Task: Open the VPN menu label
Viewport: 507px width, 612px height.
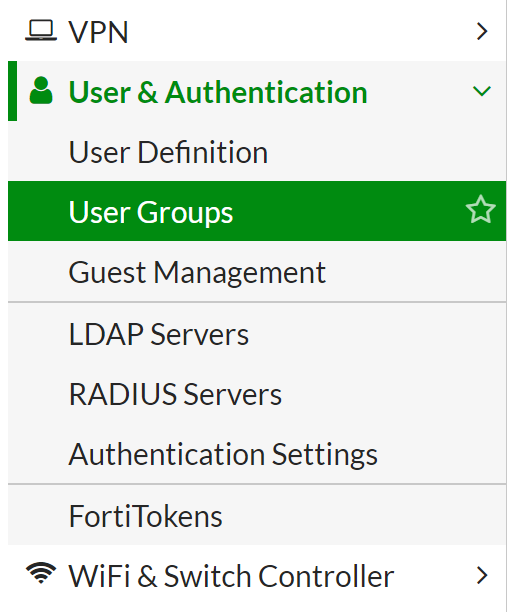Action: [98, 32]
